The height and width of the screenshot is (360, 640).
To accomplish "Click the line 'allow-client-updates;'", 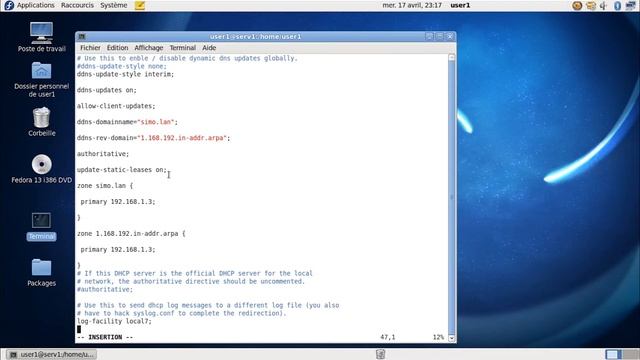I will tap(116, 106).
